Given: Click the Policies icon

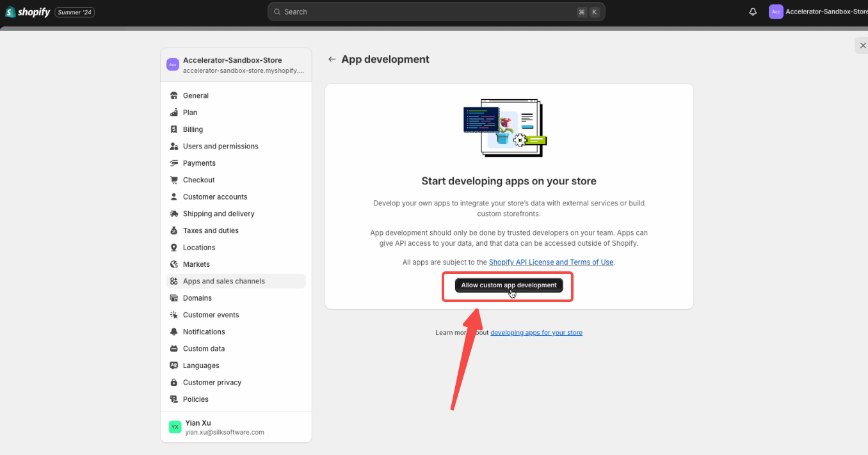Looking at the screenshot, I should (173, 399).
